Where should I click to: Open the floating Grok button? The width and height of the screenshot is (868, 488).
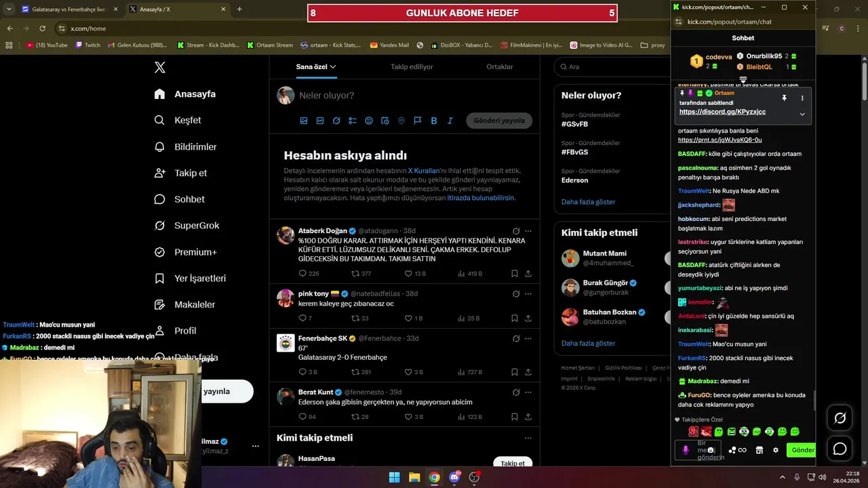coord(840,418)
